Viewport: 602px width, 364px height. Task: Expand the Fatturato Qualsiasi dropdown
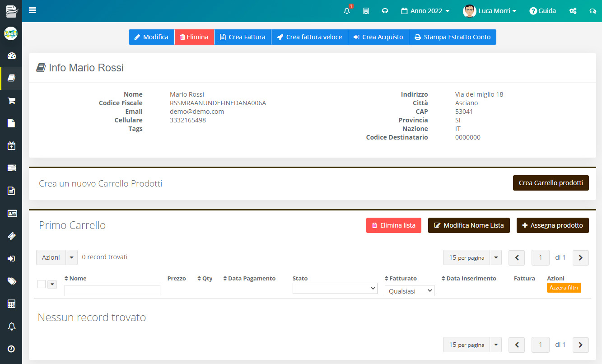click(409, 291)
